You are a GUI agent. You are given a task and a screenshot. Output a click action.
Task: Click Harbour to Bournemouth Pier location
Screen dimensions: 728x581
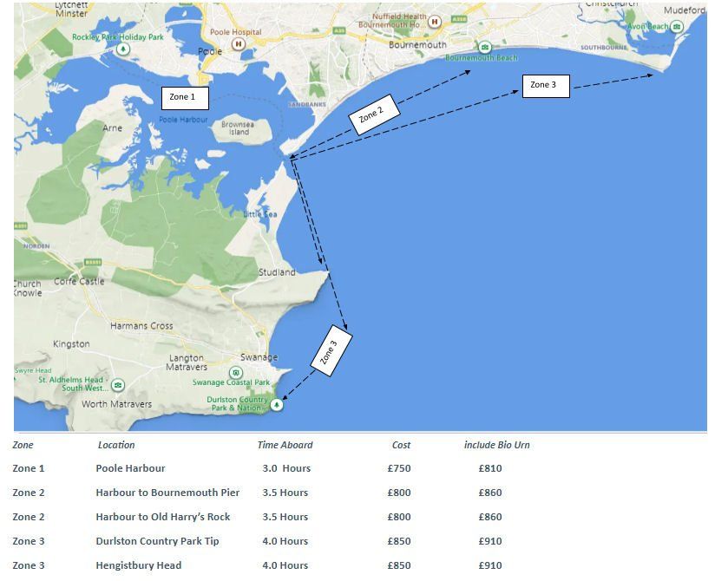167,493
